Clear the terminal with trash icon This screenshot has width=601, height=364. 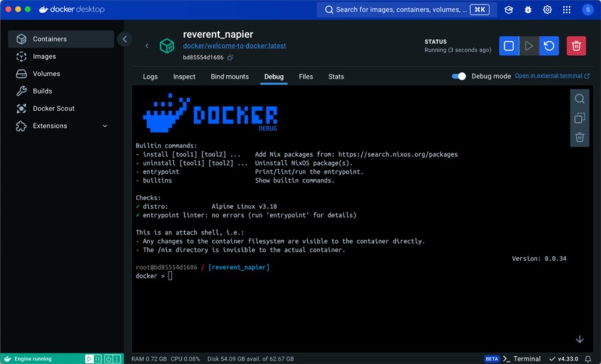(579, 137)
